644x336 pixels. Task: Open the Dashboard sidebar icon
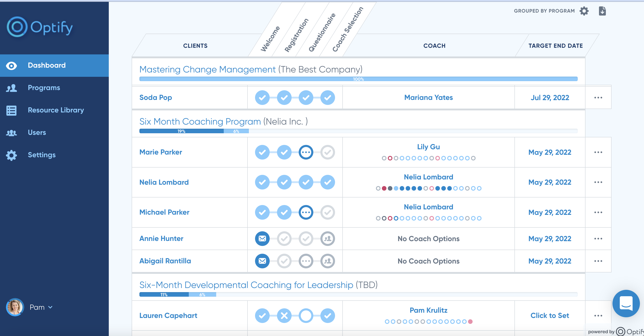coord(11,66)
